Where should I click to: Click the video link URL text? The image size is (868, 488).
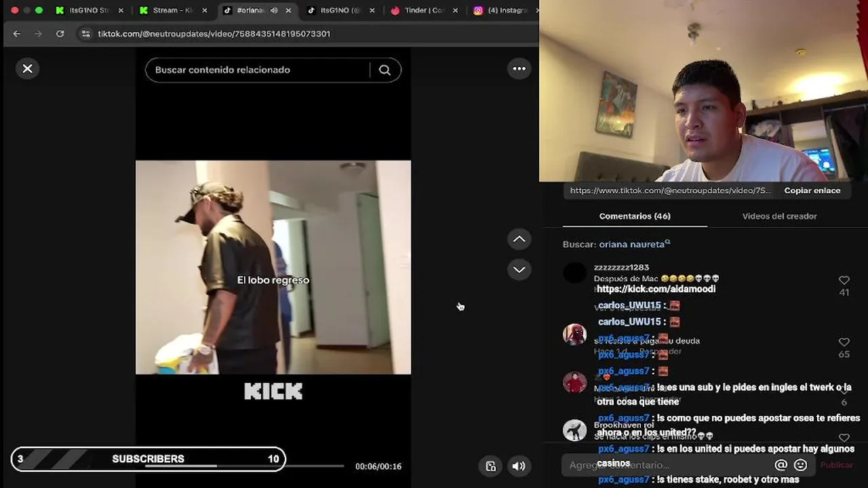pos(670,190)
